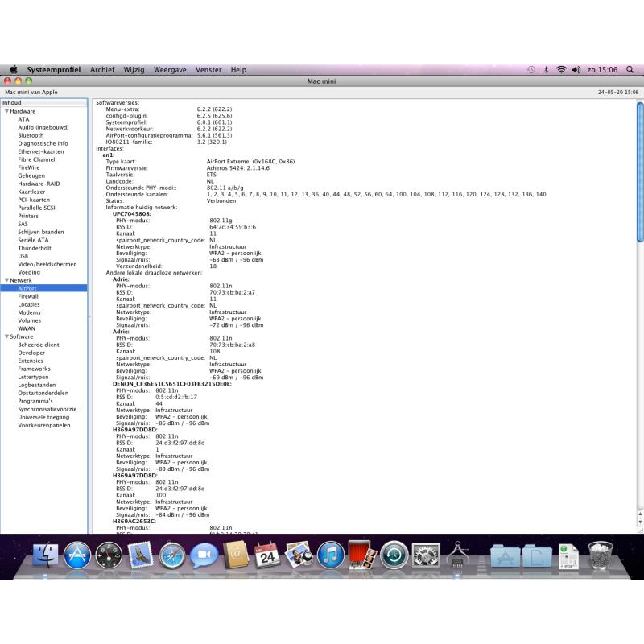Open the Time Machine menu bar icon
The width and height of the screenshot is (644, 644).
click(531, 69)
